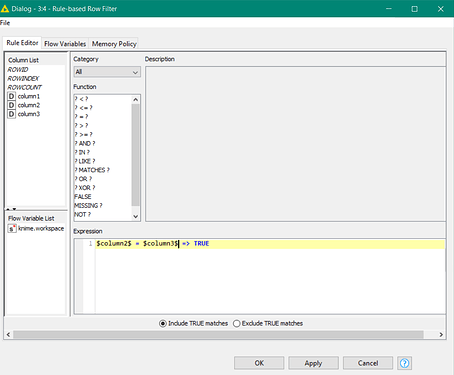
Task: Click the OK button
Action: [259, 363]
